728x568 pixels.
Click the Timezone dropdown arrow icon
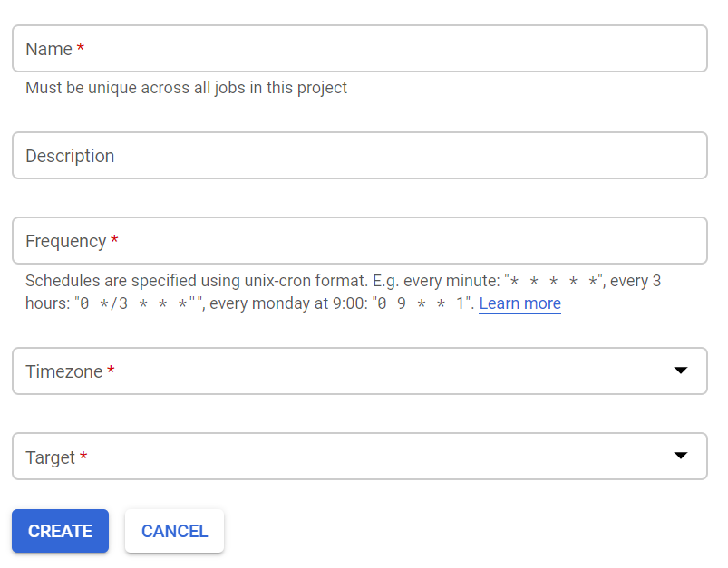pos(682,371)
